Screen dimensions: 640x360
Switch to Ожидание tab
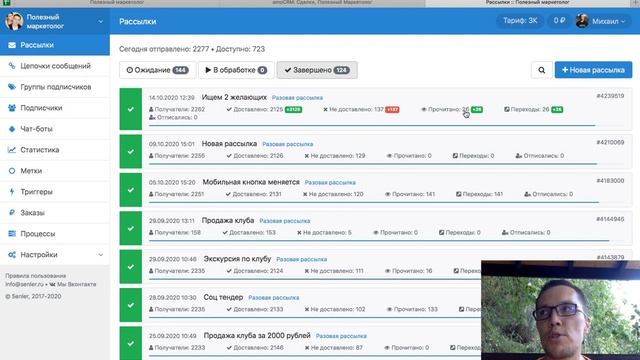[157, 70]
